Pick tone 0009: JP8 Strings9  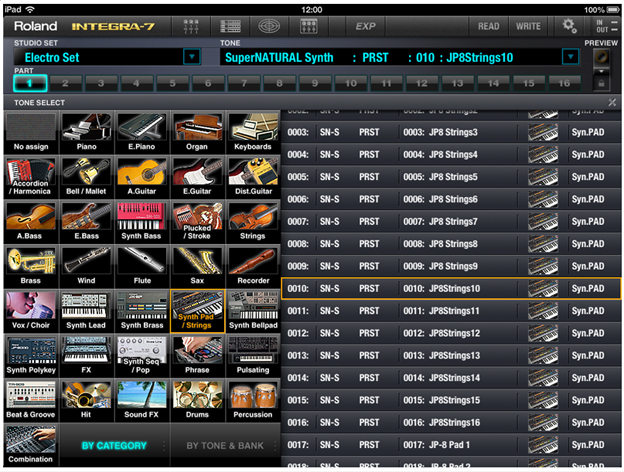(x=451, y=266)
